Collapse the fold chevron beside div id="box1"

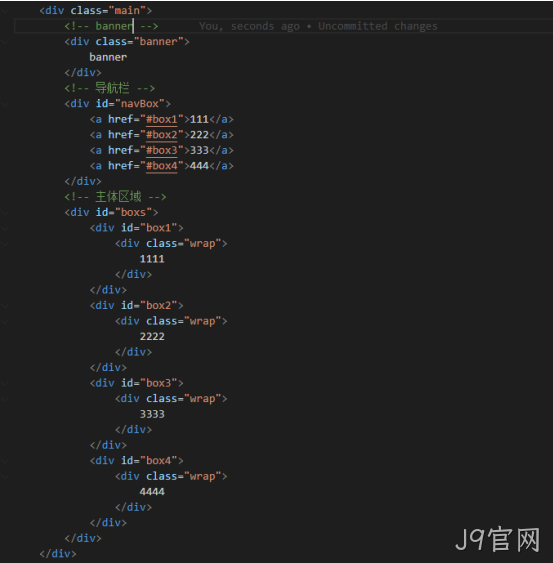pyautogui.click(x=5, y=228)
